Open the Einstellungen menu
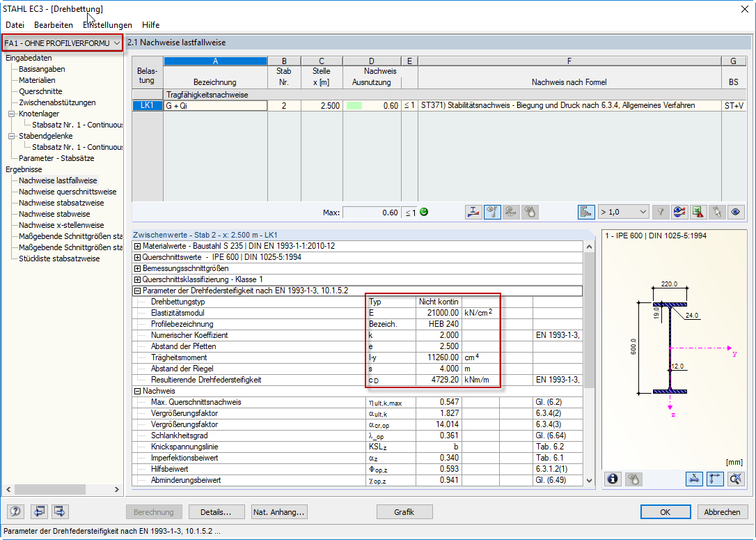This screenshot has height=540, width=756. [x=107, y=25]
